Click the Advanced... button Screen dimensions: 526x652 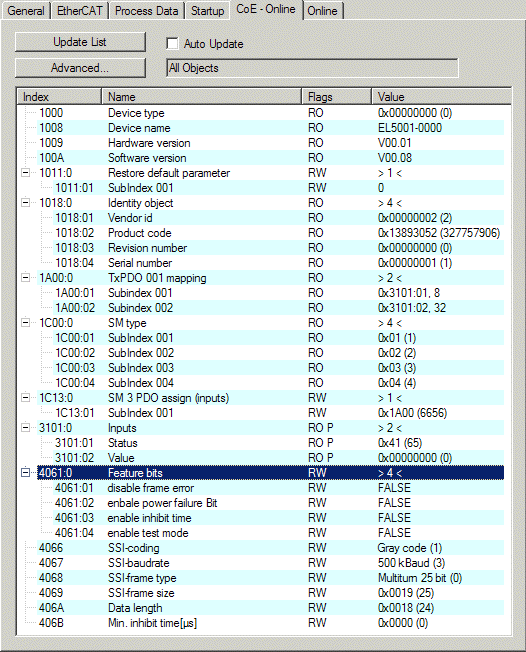pyautogui.click(x=80, y=68)
